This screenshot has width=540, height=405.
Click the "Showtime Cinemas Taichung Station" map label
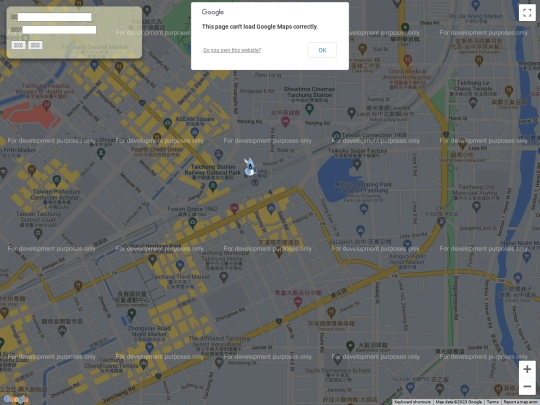click(x=309, y=92)
